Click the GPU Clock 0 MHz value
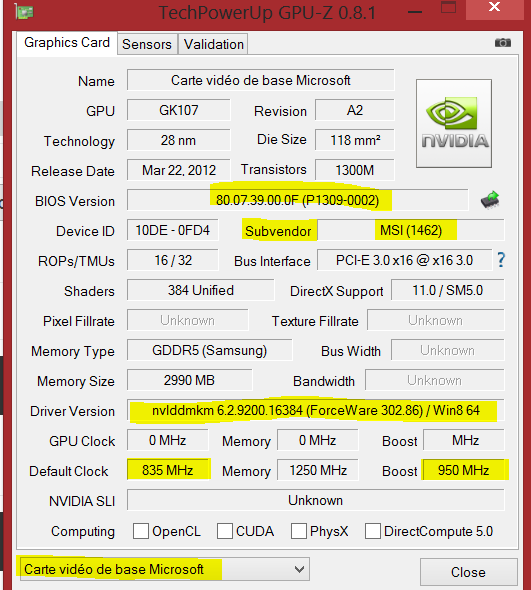Screen dimensions: 531x590 [x=168, y=440]
